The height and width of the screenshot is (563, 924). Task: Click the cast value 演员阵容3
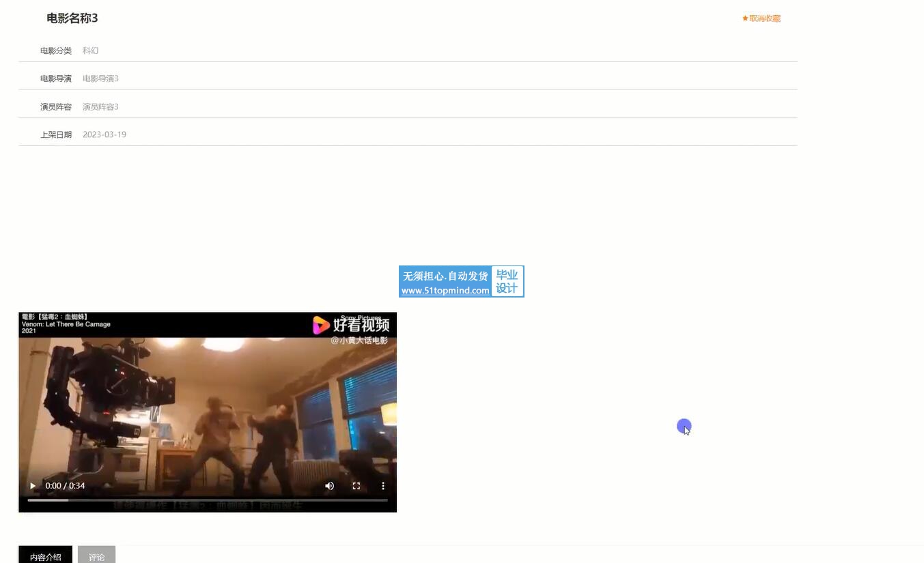pos(100,106)
